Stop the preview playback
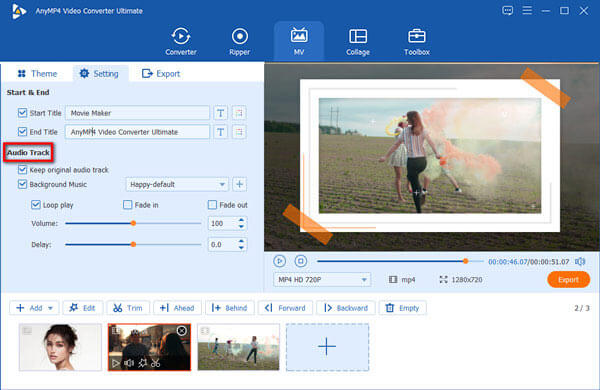 [x=301, y=261]
